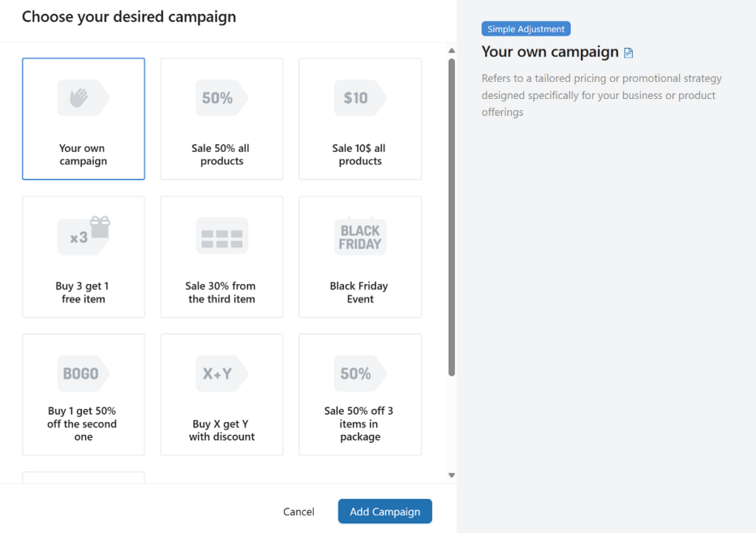This screenshot has height=533, width=756.
Task: Click the 50% package discount icon
Action: [360, 373]
